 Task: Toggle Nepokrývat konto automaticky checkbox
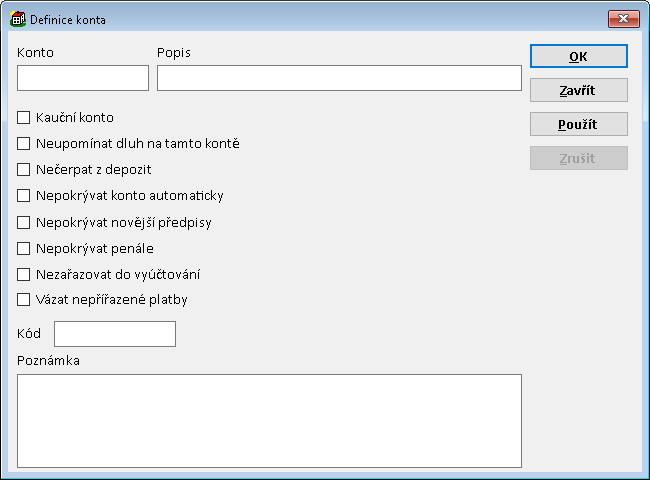coord(24,196)
